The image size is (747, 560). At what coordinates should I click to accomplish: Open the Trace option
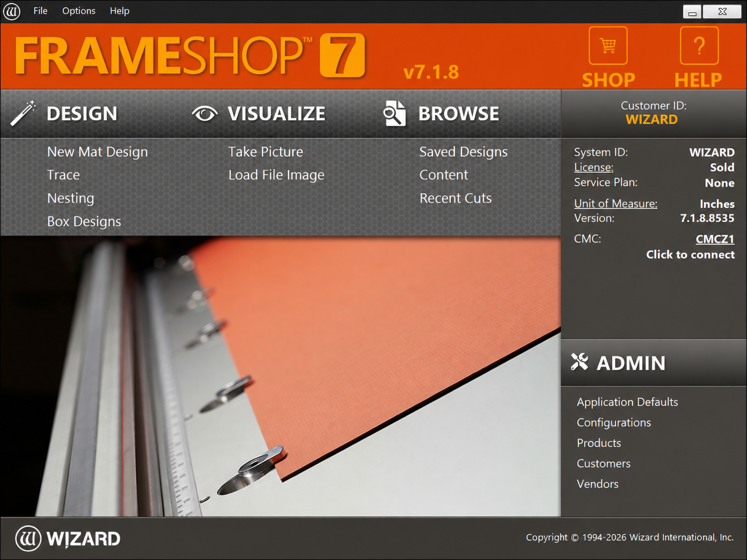point(63,175)
